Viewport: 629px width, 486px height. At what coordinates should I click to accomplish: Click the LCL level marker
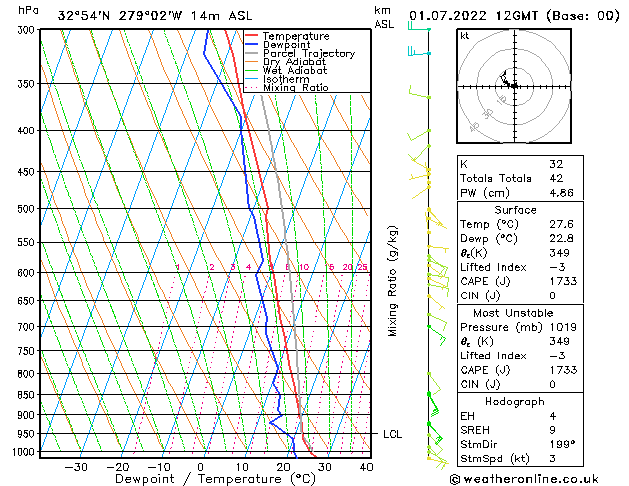[x=392, y=434]
